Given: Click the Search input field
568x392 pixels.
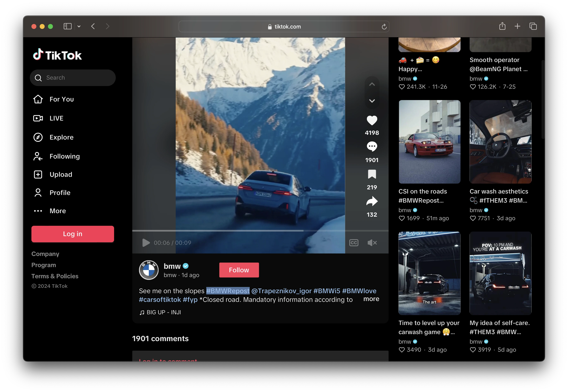Looking at the screenshot, I should coord(73,78).
